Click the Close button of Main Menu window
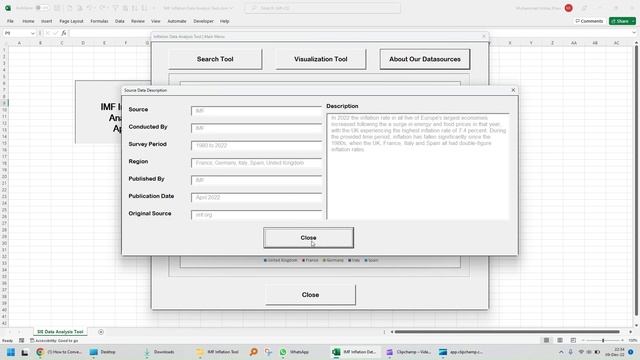 coord(310,295)
